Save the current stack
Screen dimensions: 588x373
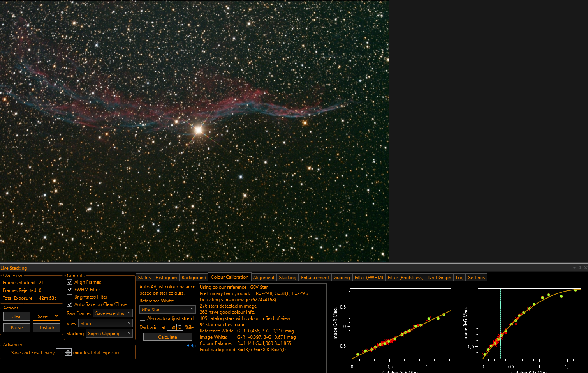pyautogui.click(x=43, y=316)
